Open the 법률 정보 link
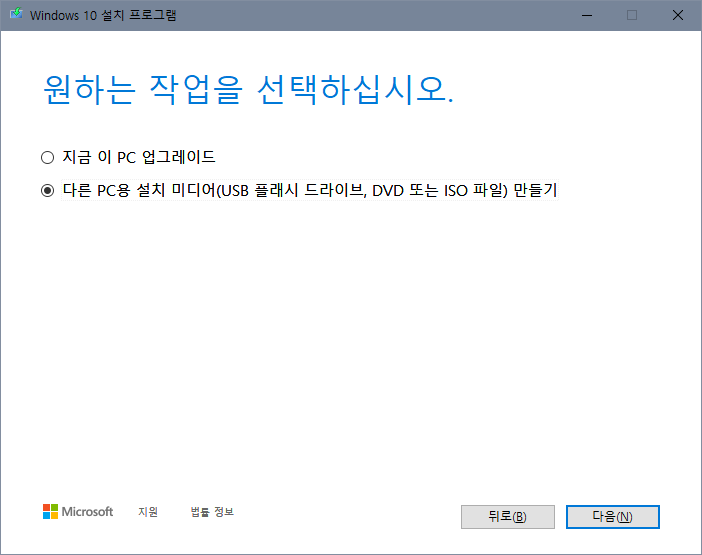The image size is (702, 555). pyautogui.click(x=212, y=512)
